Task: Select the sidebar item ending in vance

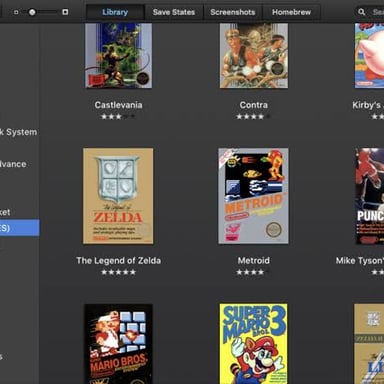Action: pos(13,164)
